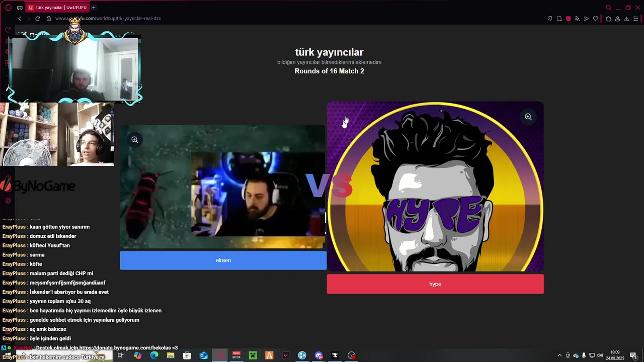Launch Microsoft Copilot from taskbar
The height and width of the screenshot is (362, 644).
click(x=138, y=355)
